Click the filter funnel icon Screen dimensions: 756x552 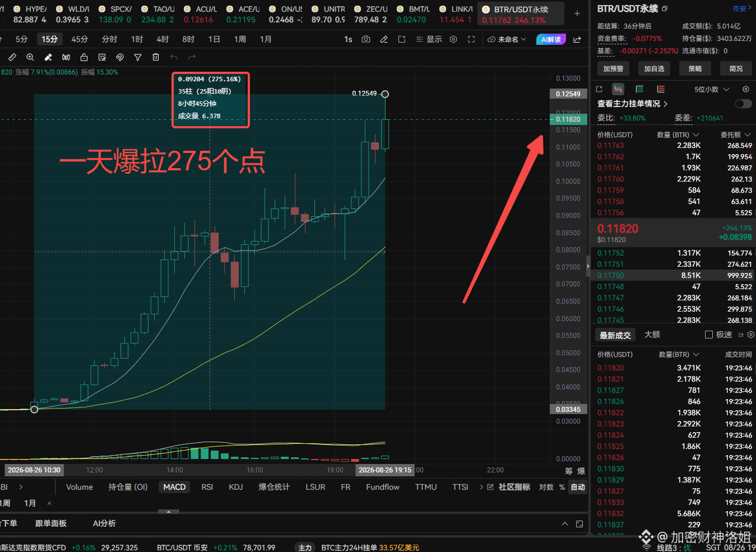[x=138, y=57]
